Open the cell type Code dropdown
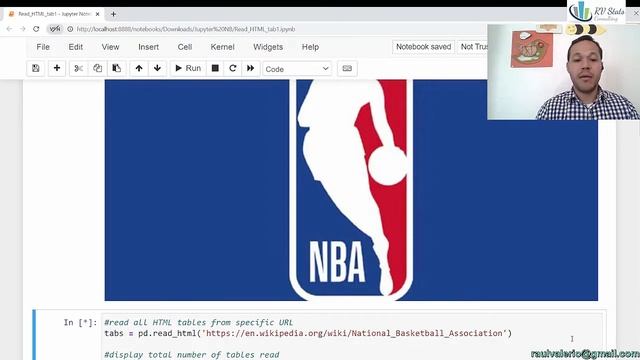The height and width of the screenshot is (360, 640). [x=297, y=69]
